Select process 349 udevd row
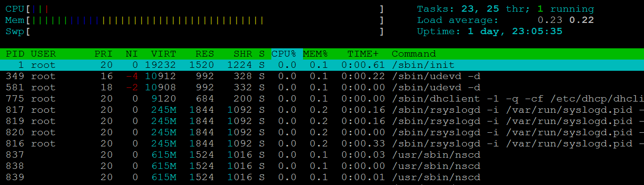This screenshot has width=644, height=185. (322, 76)
